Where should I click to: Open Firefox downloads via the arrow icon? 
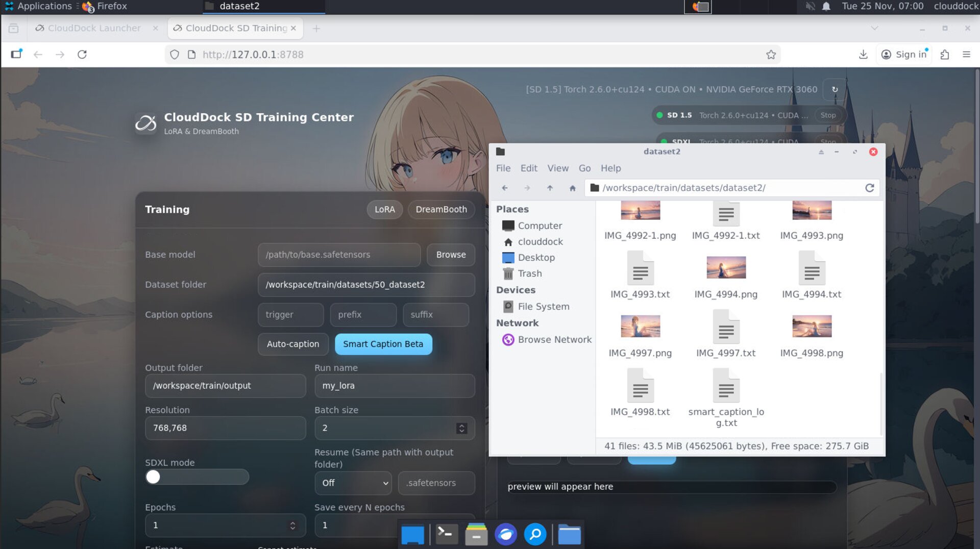point(863,55)
